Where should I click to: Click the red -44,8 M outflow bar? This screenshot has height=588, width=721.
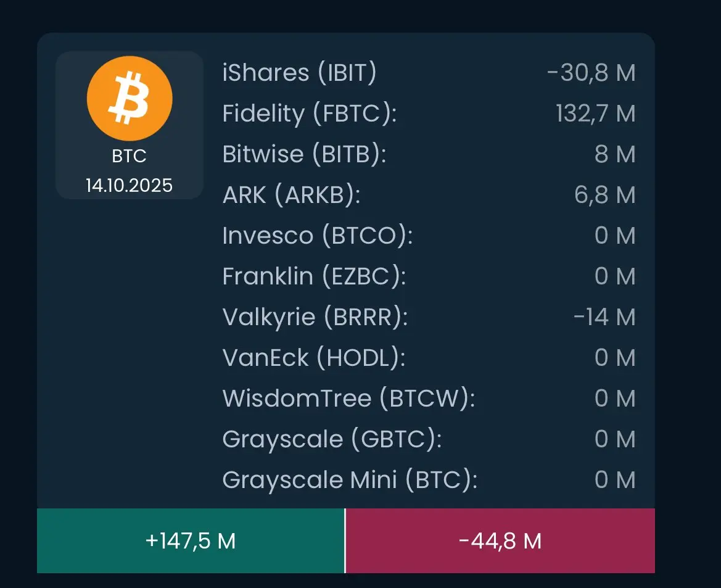point(500,541)
